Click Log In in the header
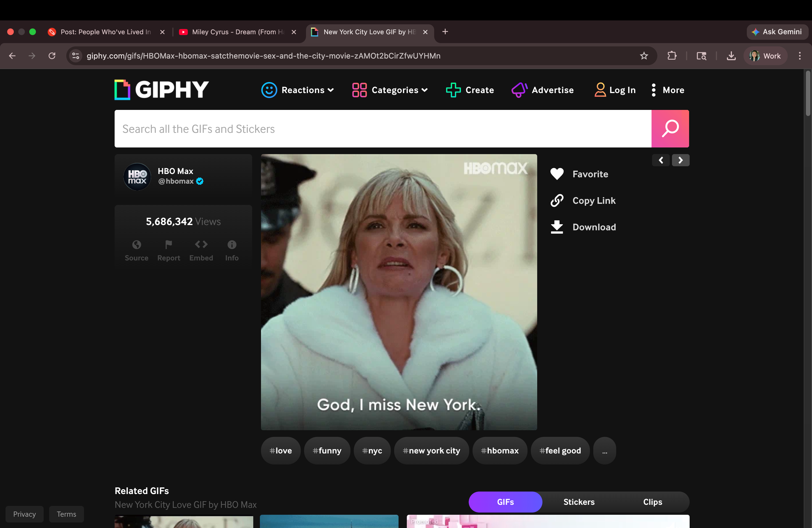The image size is (812, 528). [615, 90]
